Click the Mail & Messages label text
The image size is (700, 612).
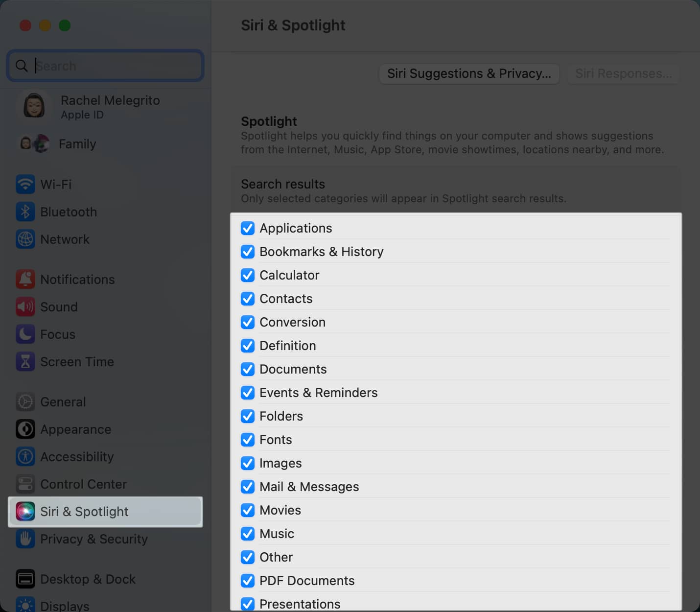(309, 487)
